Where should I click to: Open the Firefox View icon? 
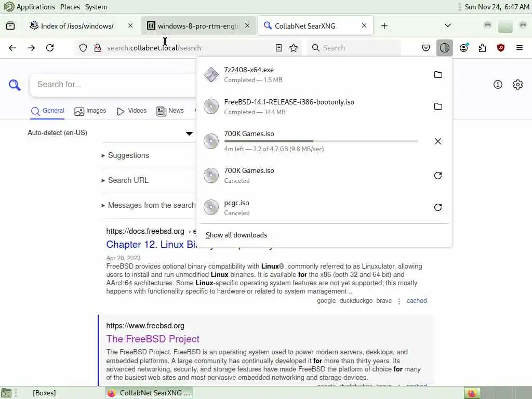[x=10, y=26]
